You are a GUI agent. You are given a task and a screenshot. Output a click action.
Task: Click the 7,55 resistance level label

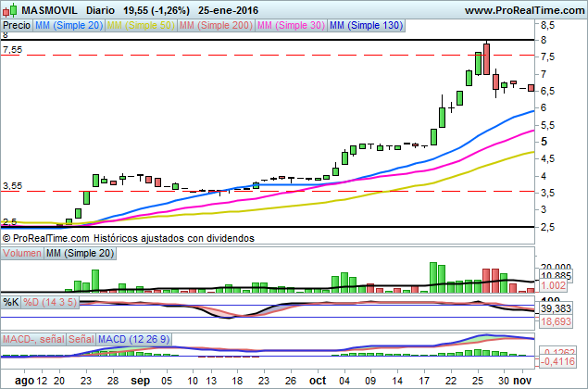coord(12,50)
